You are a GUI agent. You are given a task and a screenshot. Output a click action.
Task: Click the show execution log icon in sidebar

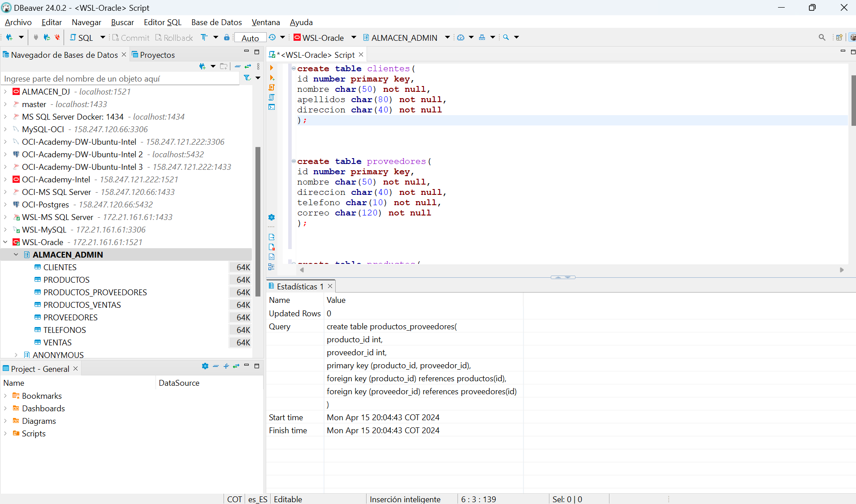(x=272, y=247)
